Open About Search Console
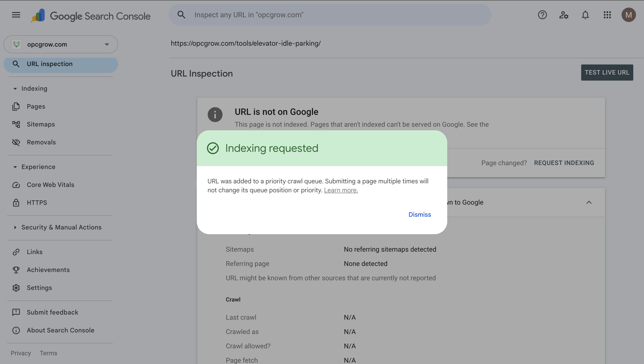644x364 pixels. [x=61, y=330]
